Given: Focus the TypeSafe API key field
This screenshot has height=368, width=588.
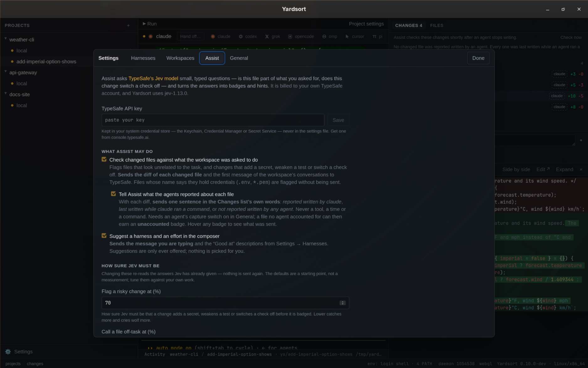Looking at the screenshot, I should tap(213, 120).
